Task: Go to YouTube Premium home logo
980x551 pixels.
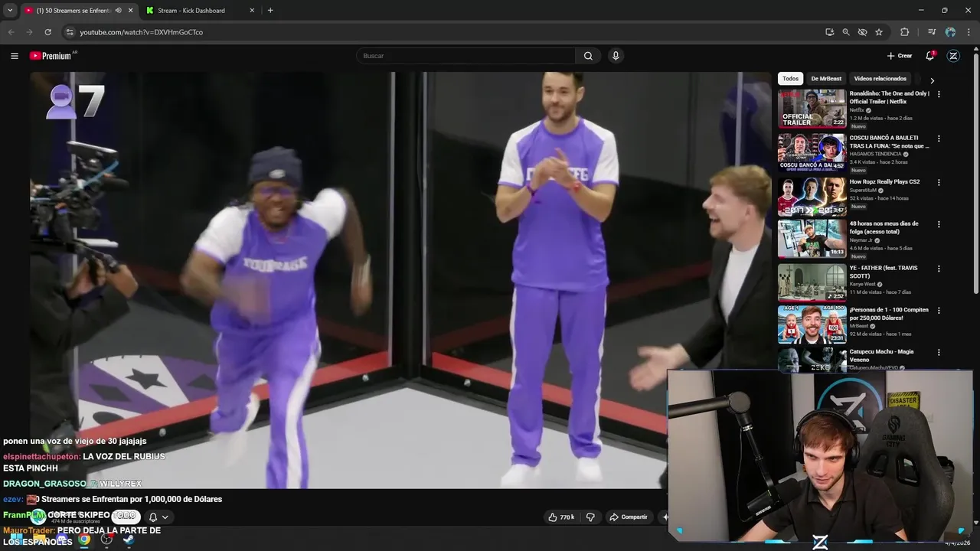Action: tap(52, 56)
